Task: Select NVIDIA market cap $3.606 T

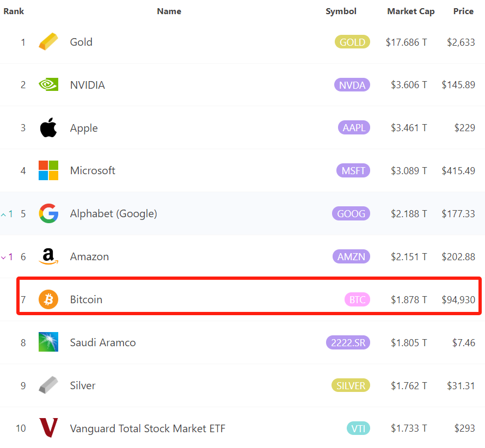Action: click(409, 85)
